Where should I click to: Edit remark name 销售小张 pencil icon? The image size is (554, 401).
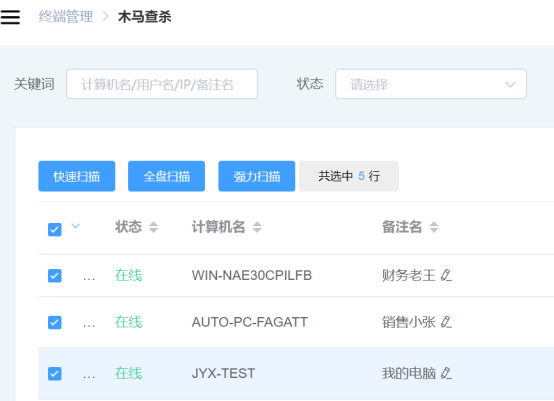tap(446, 322)
